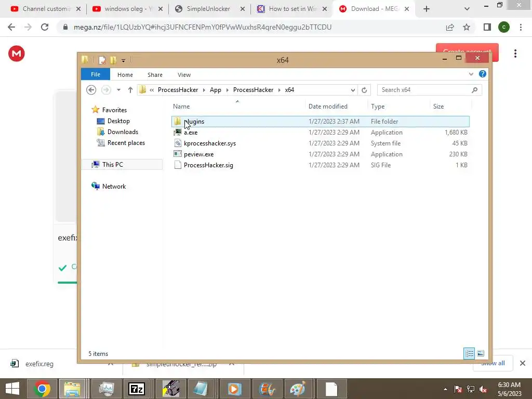Open Paint from taskbar
Image resolution: width=532 pixels, height=399 pixels.
point(298,389)
